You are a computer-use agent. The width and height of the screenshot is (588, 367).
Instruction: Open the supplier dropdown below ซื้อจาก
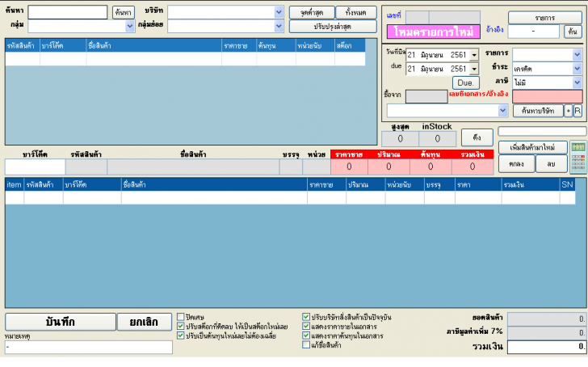click(502, 111)
